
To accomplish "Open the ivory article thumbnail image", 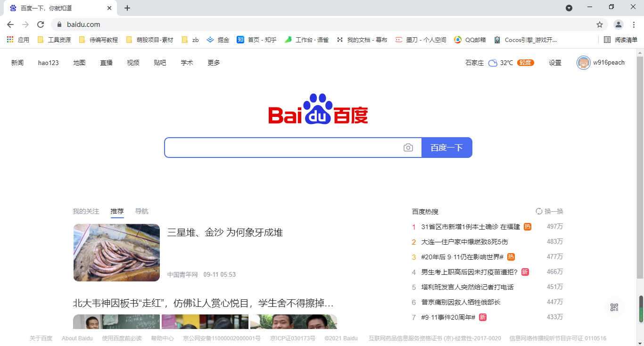I will (x=116, y=253).
